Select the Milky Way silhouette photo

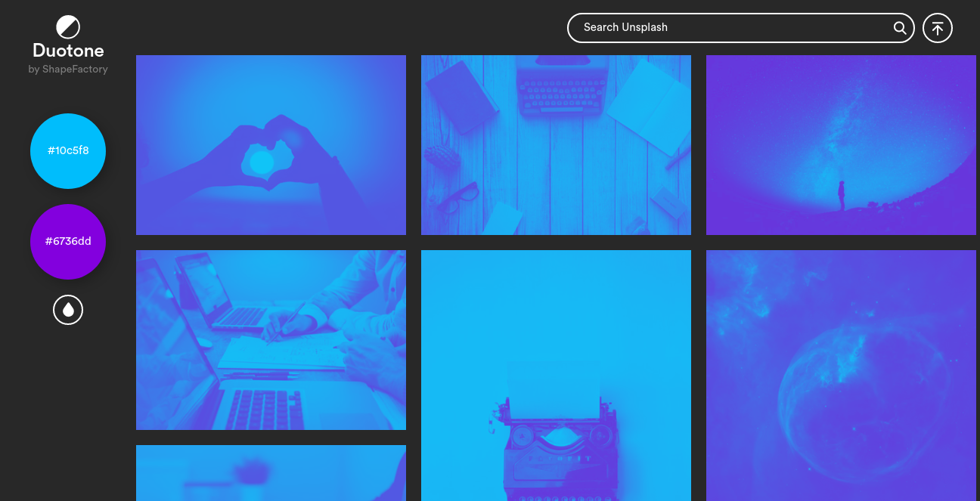(841, 145)
